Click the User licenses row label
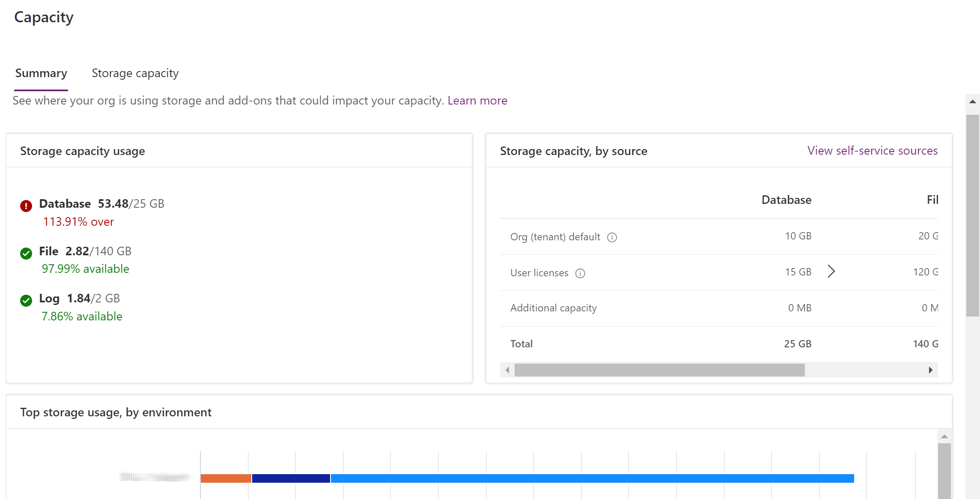The height and width of the screenshot is (499, 980). coord(539,273)
